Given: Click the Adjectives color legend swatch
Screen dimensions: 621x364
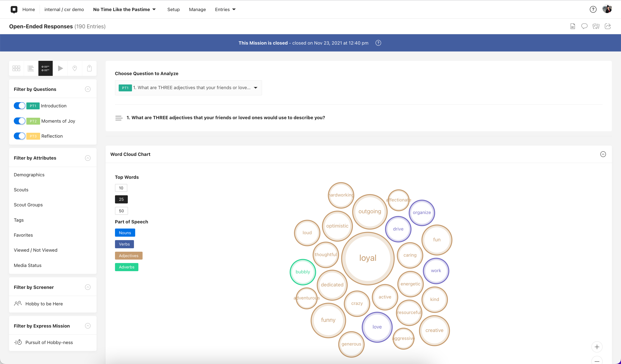Looking at the screenshot, I should (x=128, y=256).
